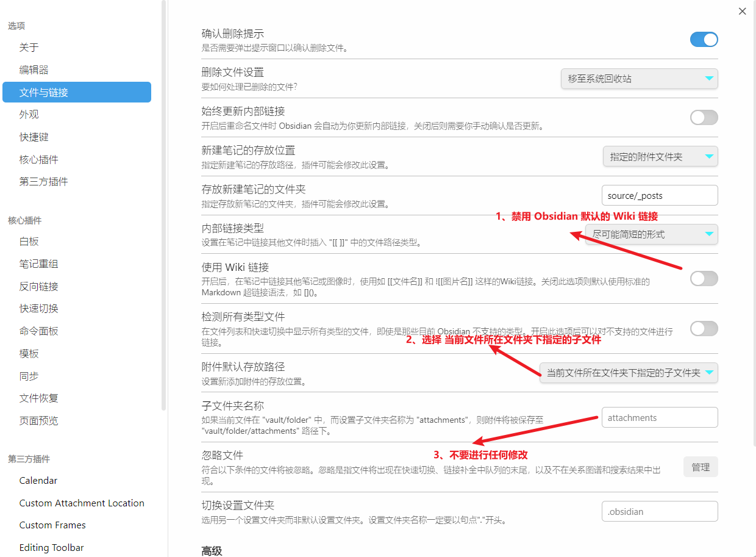This screenshot has width=756, height=557.
Task: Enable 检测所有类型文件 toggle
Action: [704, 329]
